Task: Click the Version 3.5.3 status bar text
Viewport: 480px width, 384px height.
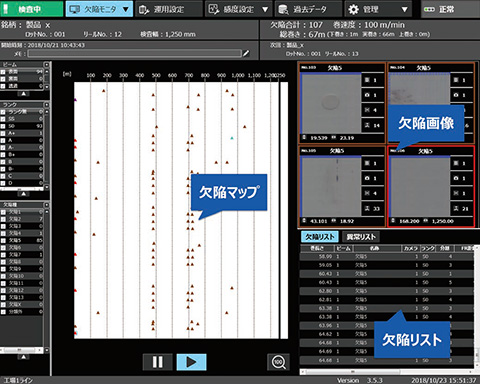Action: 359,380
